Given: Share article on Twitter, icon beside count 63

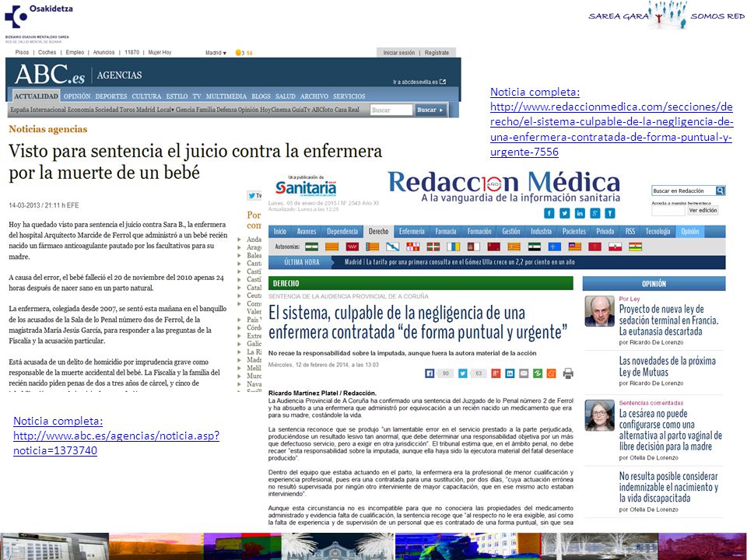Looking at the screenshot, I should pyautogui.click(x=462, y=373).
